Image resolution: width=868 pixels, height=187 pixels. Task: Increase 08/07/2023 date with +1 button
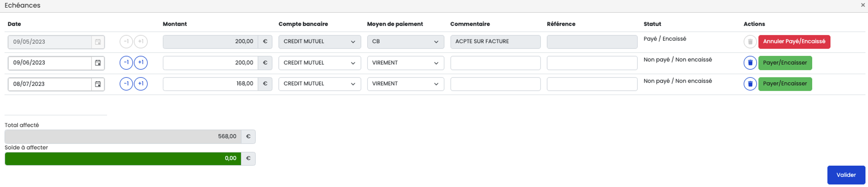pos(141,84)
